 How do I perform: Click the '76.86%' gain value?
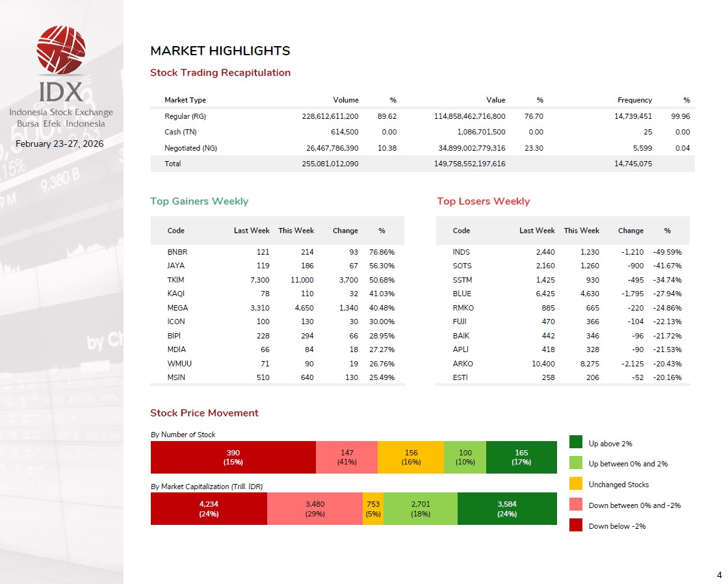pos(382,252)
